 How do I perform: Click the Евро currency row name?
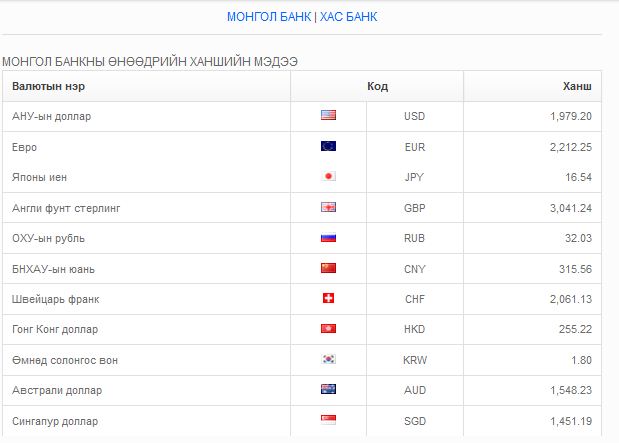(25, 147)
